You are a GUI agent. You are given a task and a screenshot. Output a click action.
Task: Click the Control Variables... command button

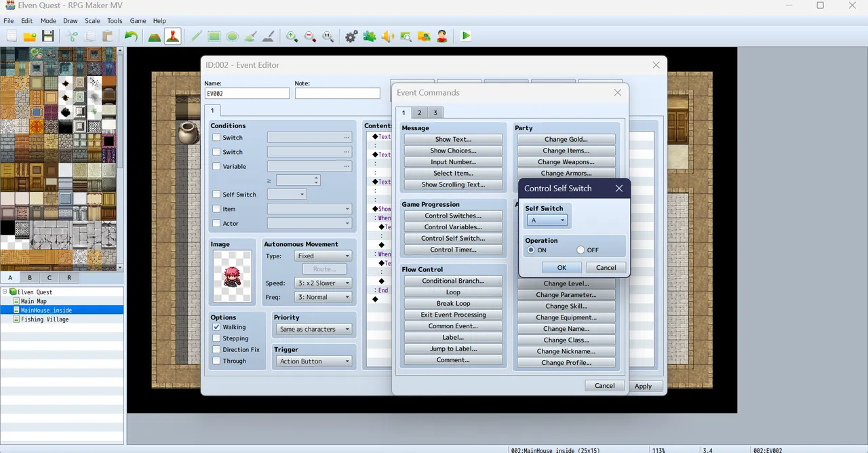tap(453, 227)
